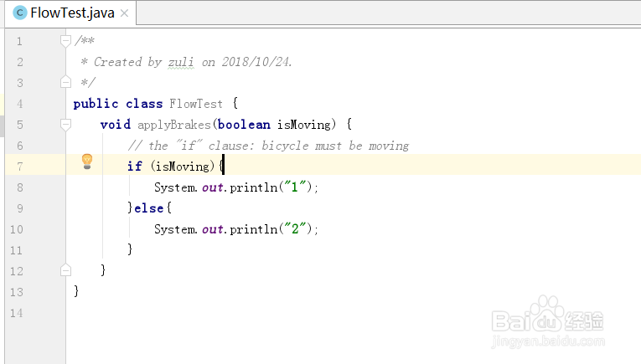The height and width of the screenshot is (364, 641).
Task: Click the FlowTest class name in code
Action: 196,104
